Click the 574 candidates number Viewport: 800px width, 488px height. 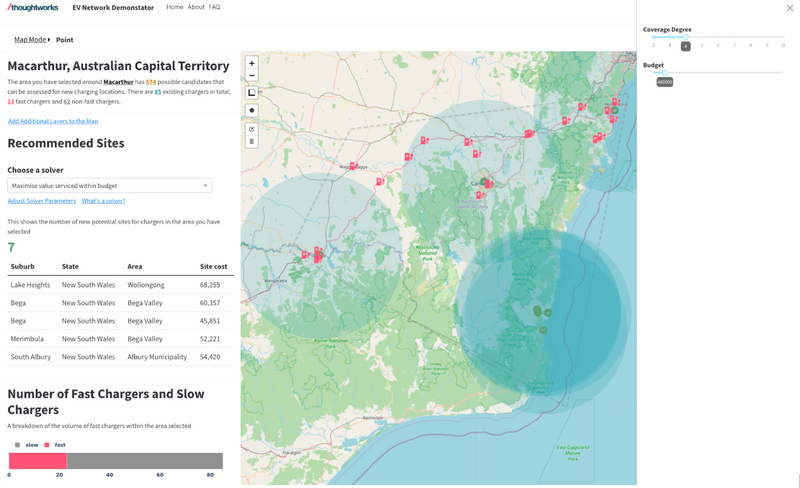pos(151,82)
